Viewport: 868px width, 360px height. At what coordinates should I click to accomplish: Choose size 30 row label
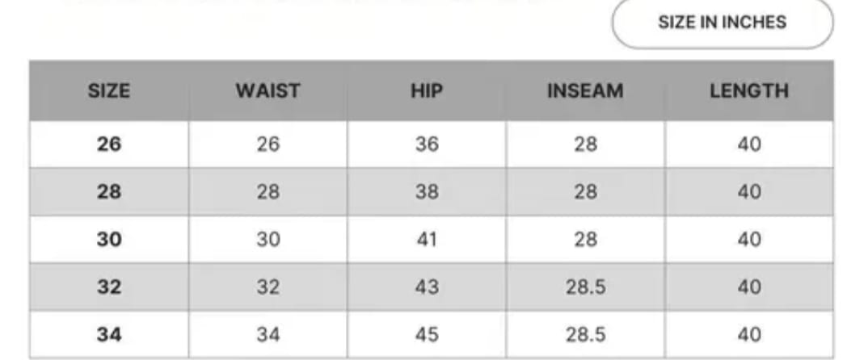pos(108,240)
